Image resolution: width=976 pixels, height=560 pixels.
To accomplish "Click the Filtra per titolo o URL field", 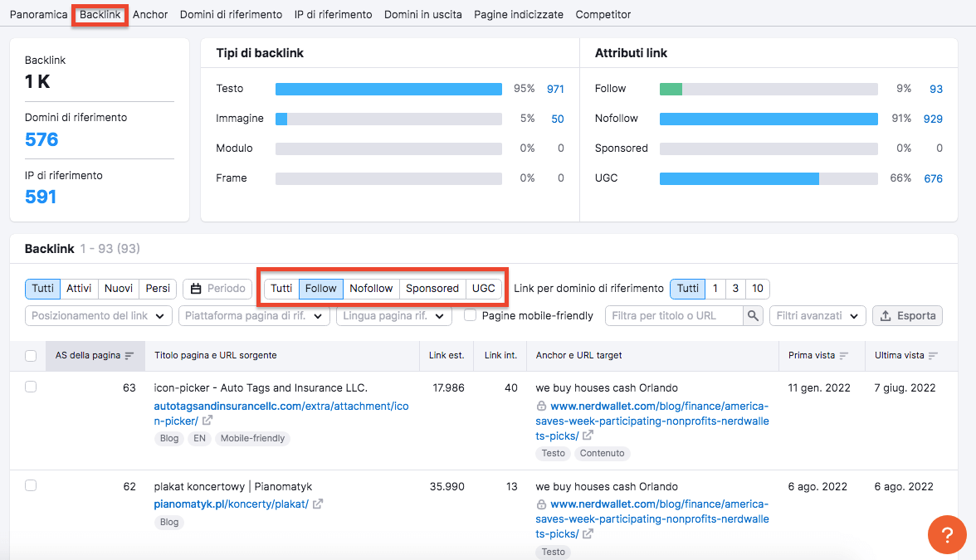I will tap(674, 315).
